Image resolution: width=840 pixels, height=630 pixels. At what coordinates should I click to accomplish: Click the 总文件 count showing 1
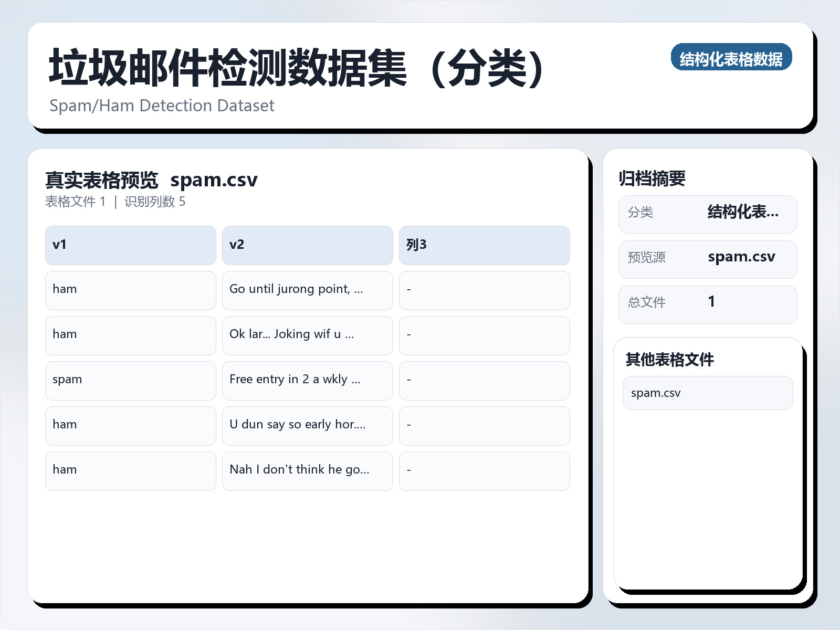[x=712, y=302]
